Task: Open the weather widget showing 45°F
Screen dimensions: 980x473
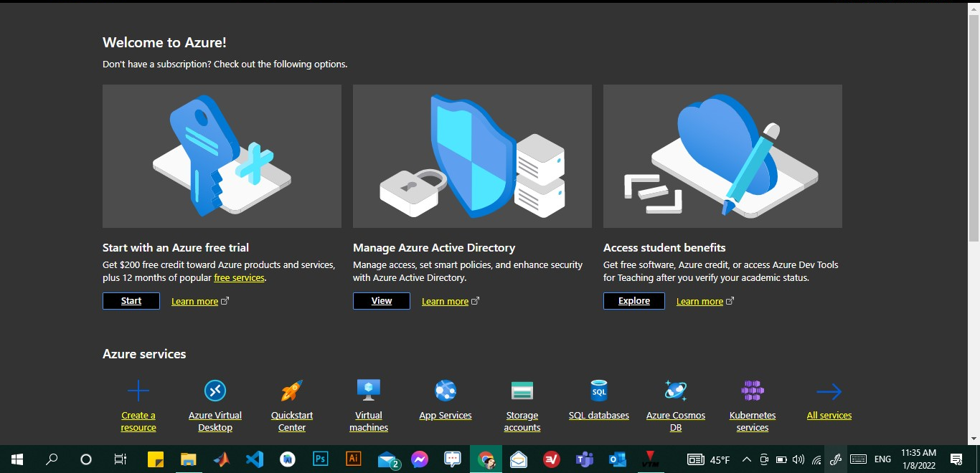Action: [x=709, y=459]
